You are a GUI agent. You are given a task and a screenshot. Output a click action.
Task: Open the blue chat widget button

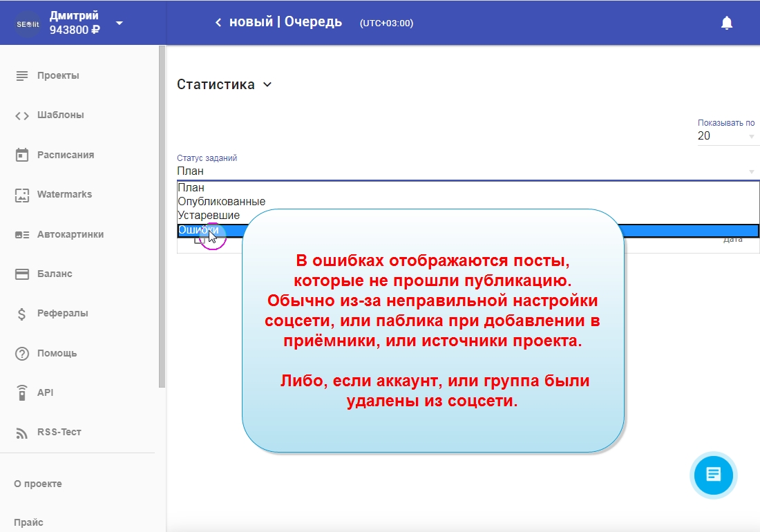pos(714,475)
